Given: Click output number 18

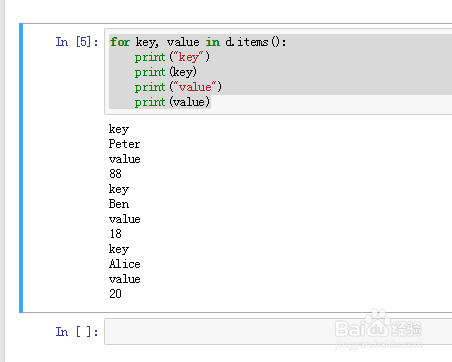Looking at the screenshot, I should point(115,234).
